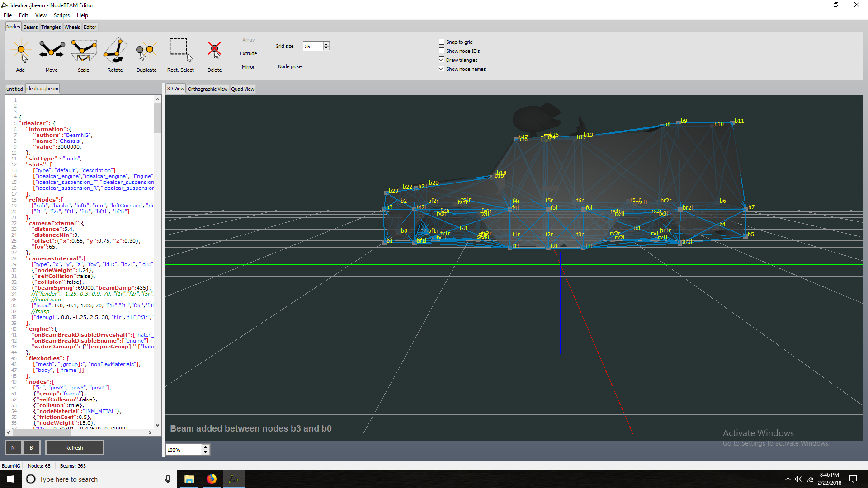Click the Extrude button
Image resolution: width=868 pixels, height=488 pixels.
tap(248, 53)
